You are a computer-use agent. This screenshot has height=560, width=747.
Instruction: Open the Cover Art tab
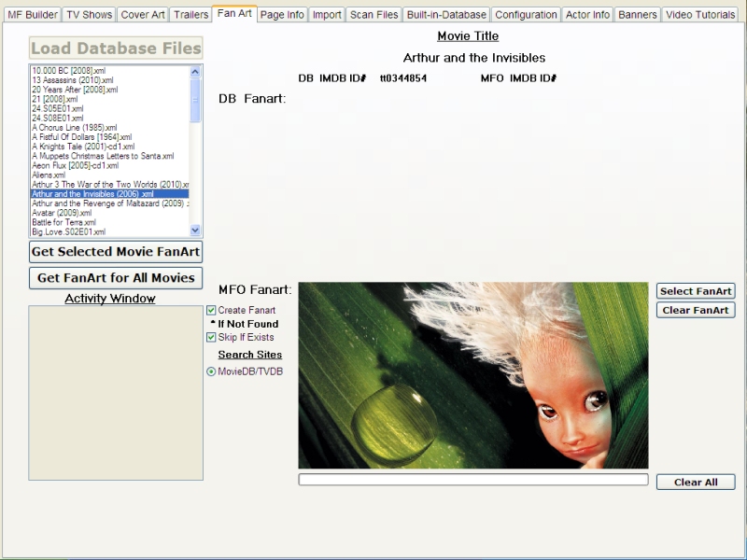[143, 15]
